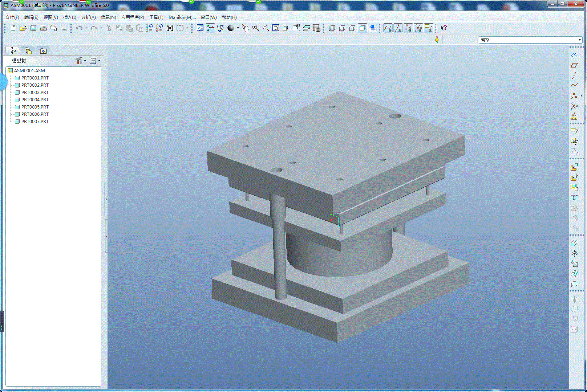Select ASM0001.ASM root node
This screenshot has height=392, width=587.
coord(29,70)
